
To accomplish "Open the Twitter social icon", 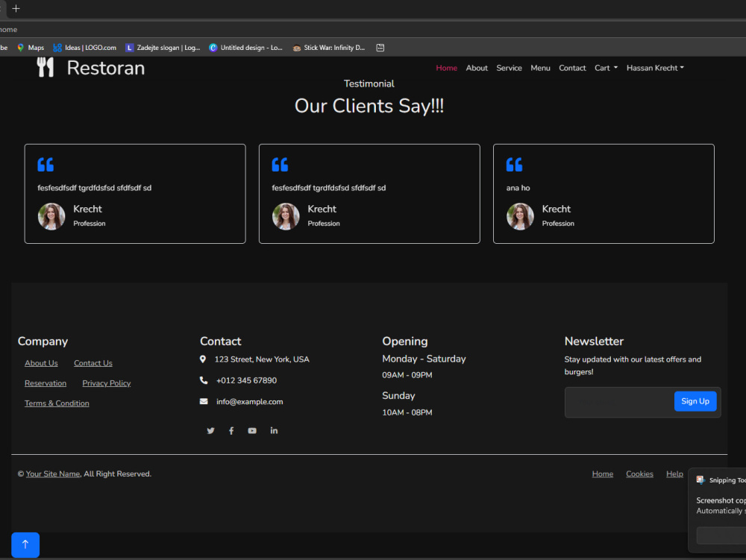I will point(211,431).
